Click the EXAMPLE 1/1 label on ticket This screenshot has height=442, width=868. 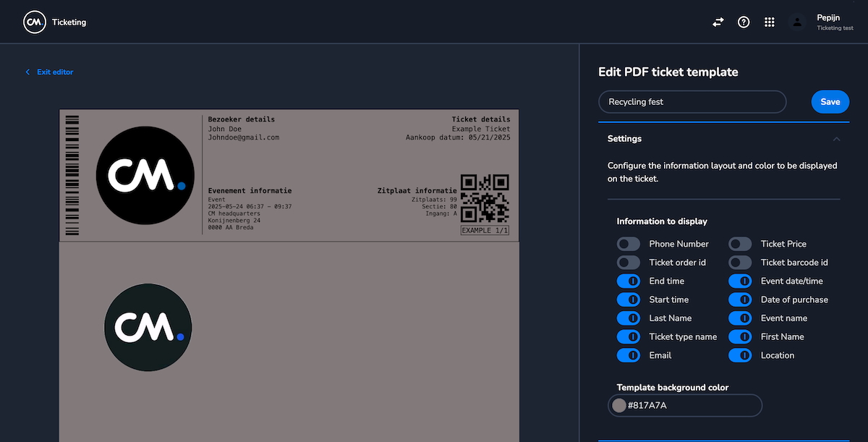485,231
